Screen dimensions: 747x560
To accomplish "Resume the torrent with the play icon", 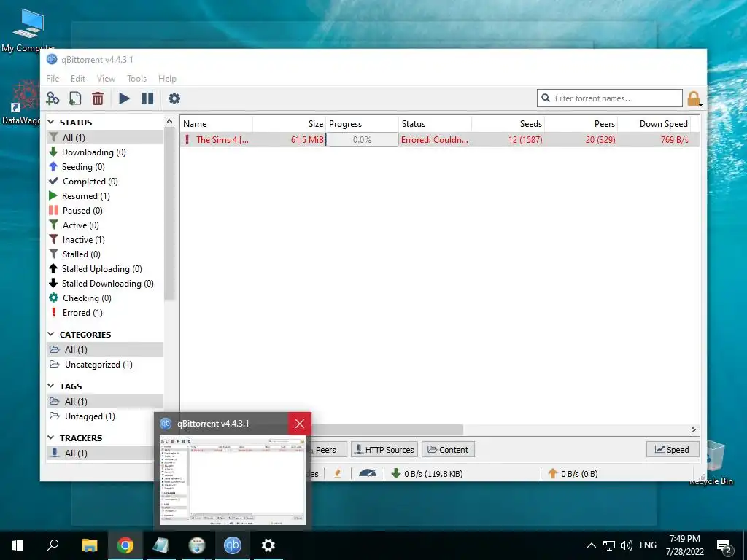I will pos(124,98).
